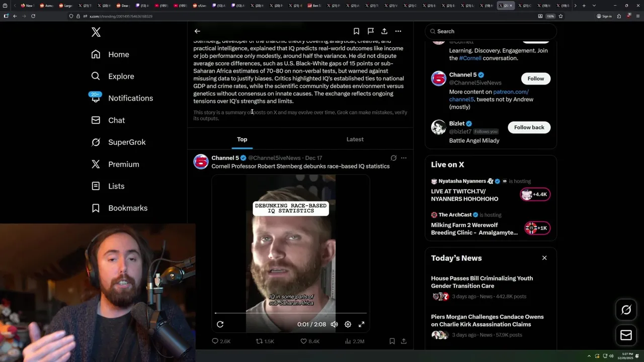
Task: Open video playback settings gear
Action: point(348,324)
